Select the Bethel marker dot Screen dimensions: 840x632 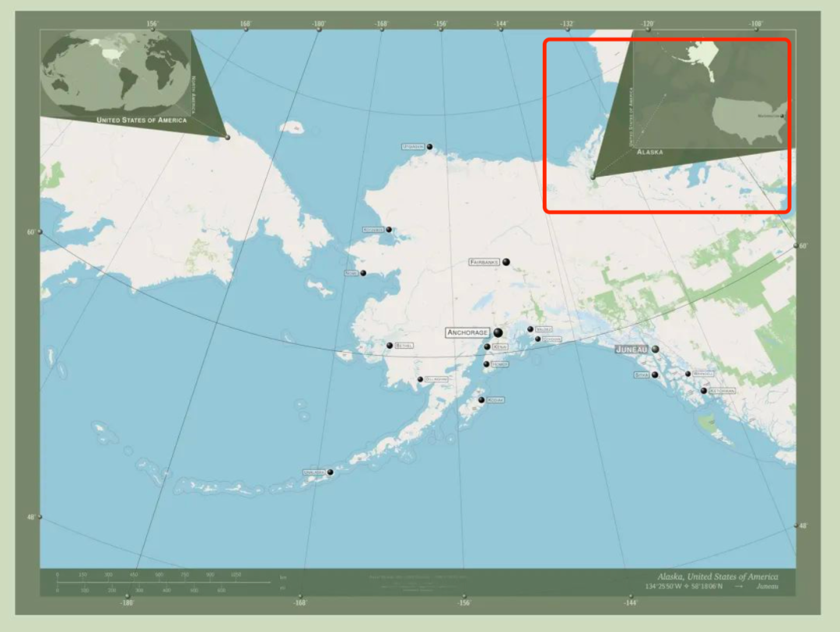point(390,345)
